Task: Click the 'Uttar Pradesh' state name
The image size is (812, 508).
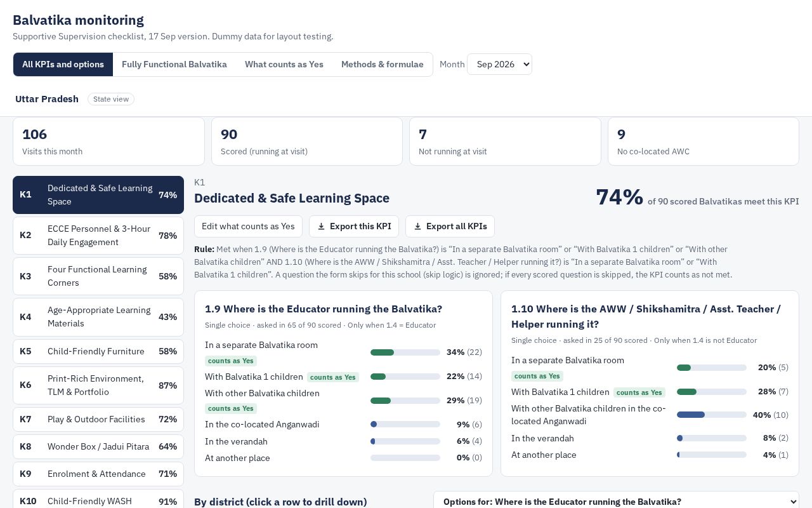Action: (47, 99)
